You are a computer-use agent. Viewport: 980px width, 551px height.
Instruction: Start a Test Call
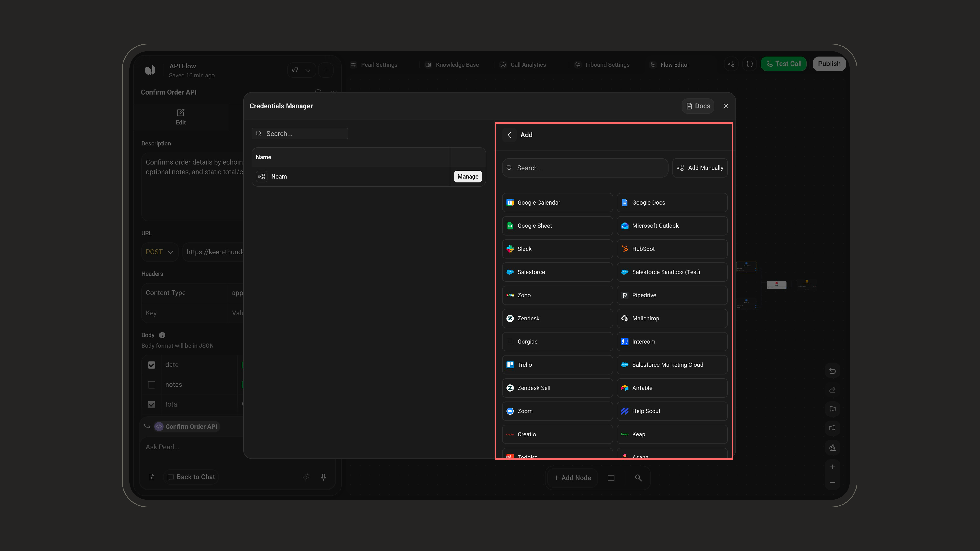click(783, 64)
